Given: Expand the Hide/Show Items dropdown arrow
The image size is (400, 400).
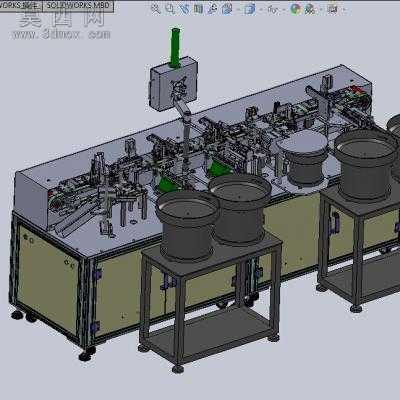Looking at the screenshot, I should 284,9.
